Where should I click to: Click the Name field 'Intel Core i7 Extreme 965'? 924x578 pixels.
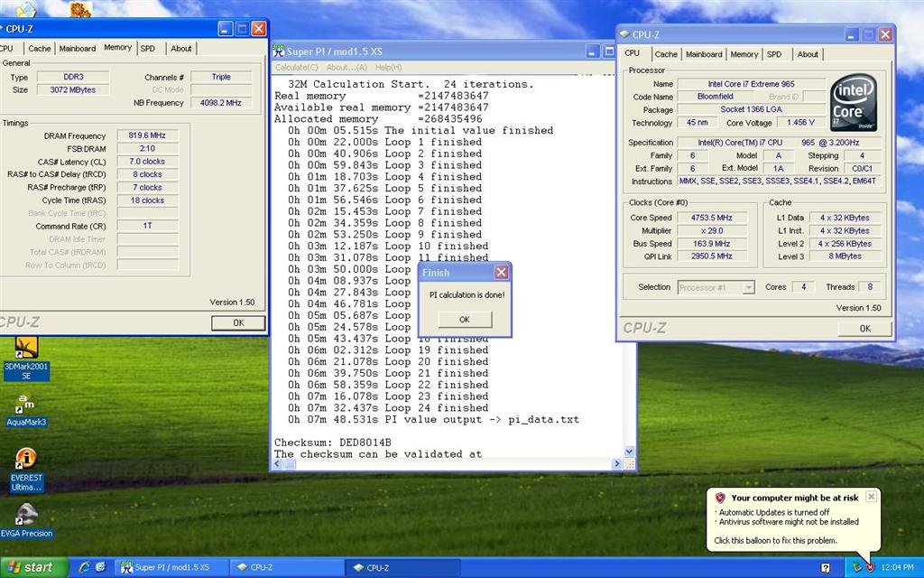tap(751, 84)
